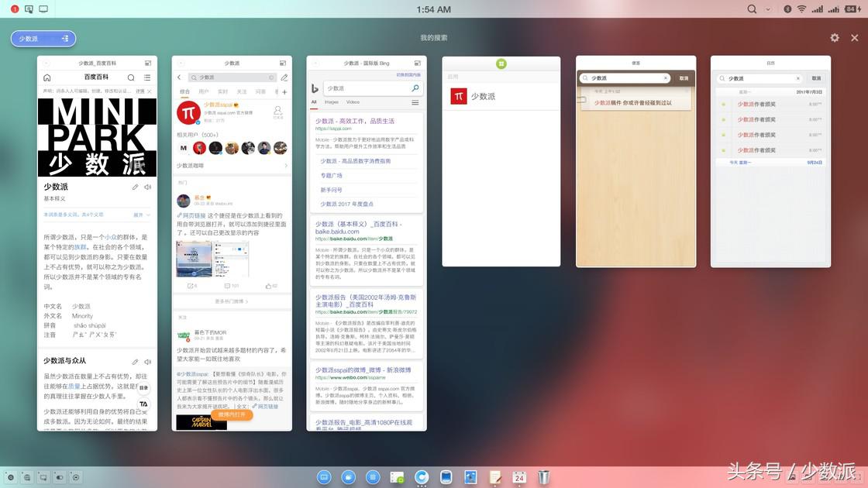
Task: Switch to the 用户 tab in Weibo
Action: tap(204, 91)
